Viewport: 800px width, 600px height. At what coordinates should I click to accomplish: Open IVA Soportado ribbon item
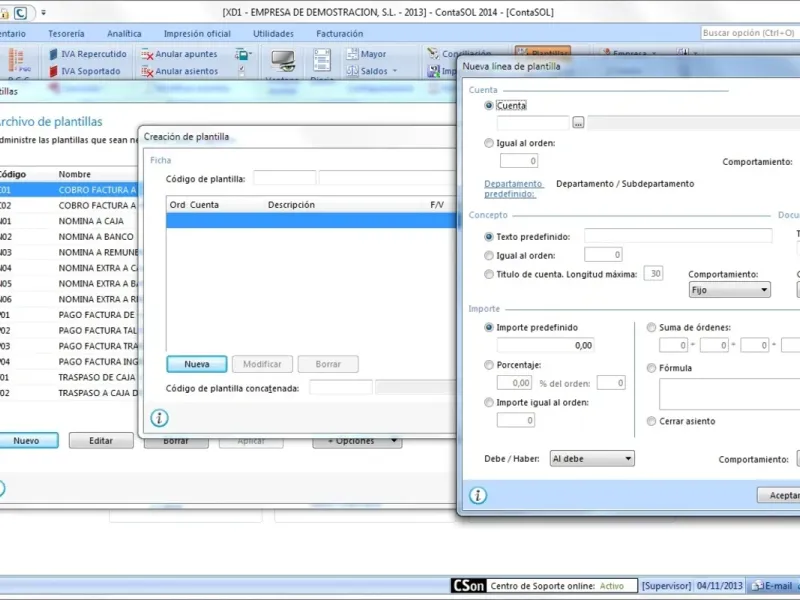[x=85, y=71]
